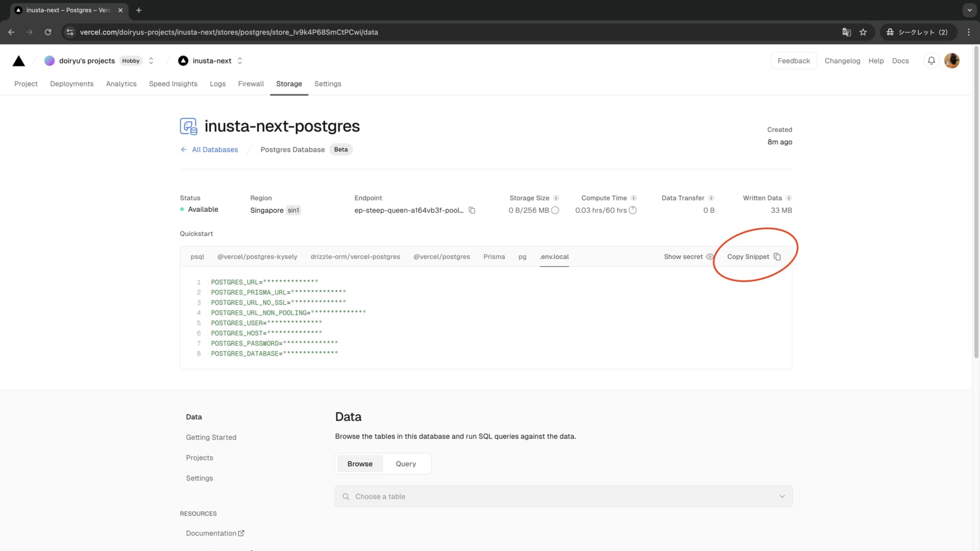
Task: Select the Browse data mode
Action: tap(360, 464)
